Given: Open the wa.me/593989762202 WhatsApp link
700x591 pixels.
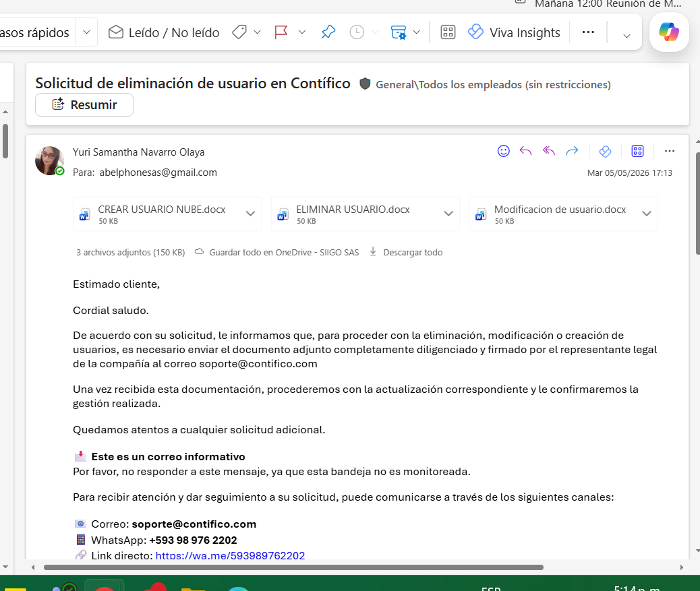Looking at the screenshot, I should click(230, 555).
